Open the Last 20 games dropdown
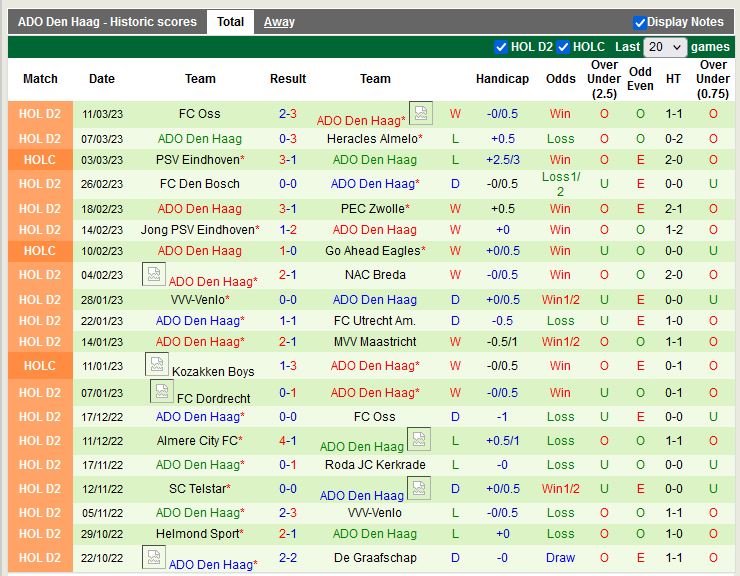This screenshot has width=740, height=576. [x=664, y=47]
